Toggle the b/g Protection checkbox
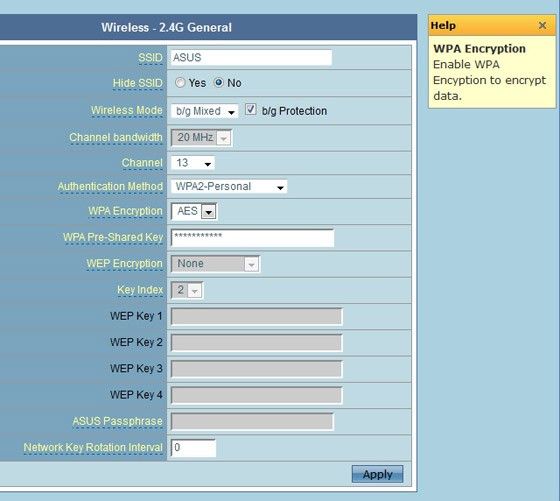Screen dimensions: 560x501 coord(251,109)
